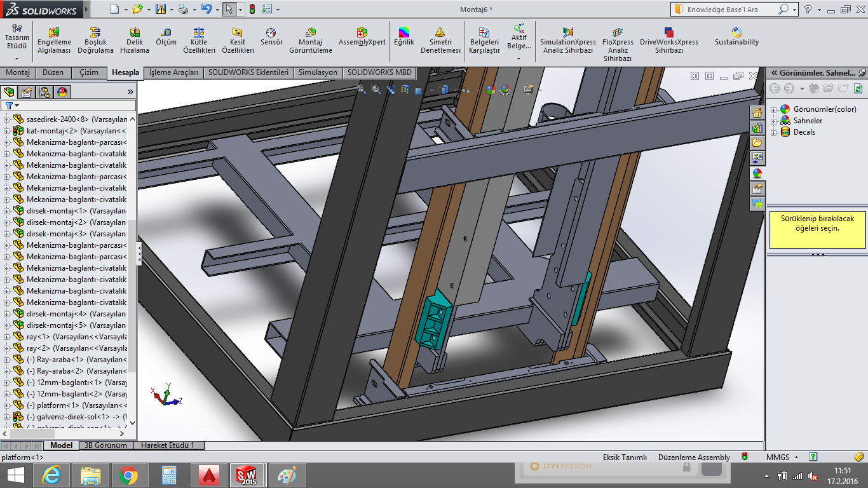868x488 pixels.
Task: Click the rebuild status light in status bar
Action: click(x=745, y=457)
